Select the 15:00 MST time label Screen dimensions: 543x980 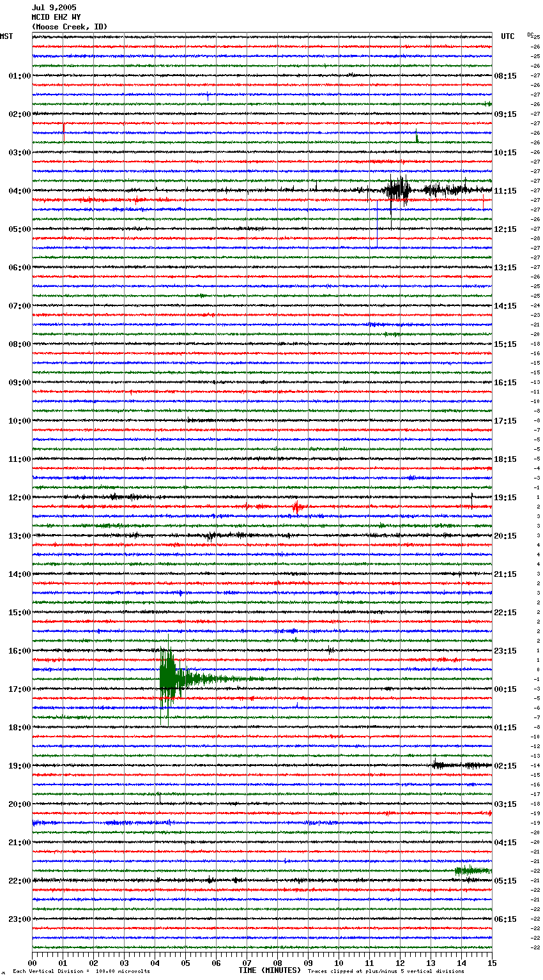coord(20,613)
